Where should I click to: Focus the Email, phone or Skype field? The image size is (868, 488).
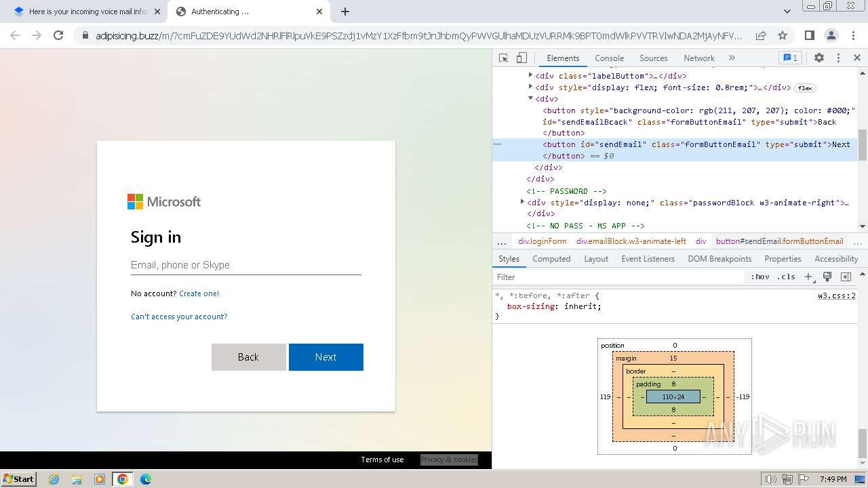pos(246,265)
